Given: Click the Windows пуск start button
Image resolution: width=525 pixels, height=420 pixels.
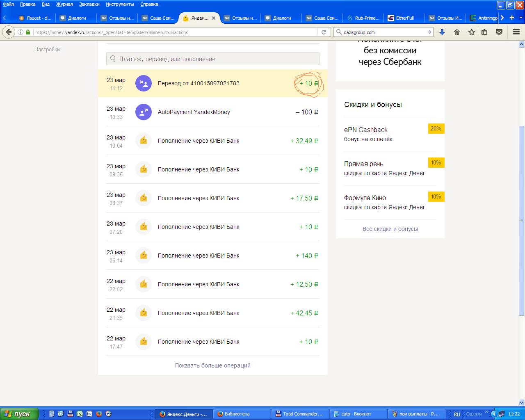Looking at the screenshot, I should (x=19, y=414).
